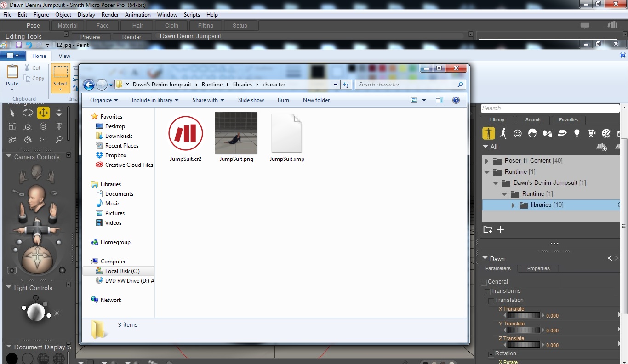628x364 pixels.
Task: Collapse the Transforms parameter group
Action: click(487, 291)
